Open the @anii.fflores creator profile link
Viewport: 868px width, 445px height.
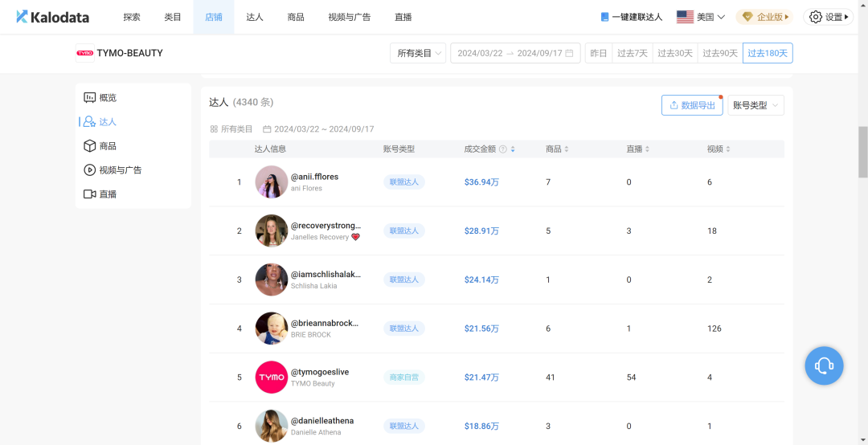(x=314, y=177)
